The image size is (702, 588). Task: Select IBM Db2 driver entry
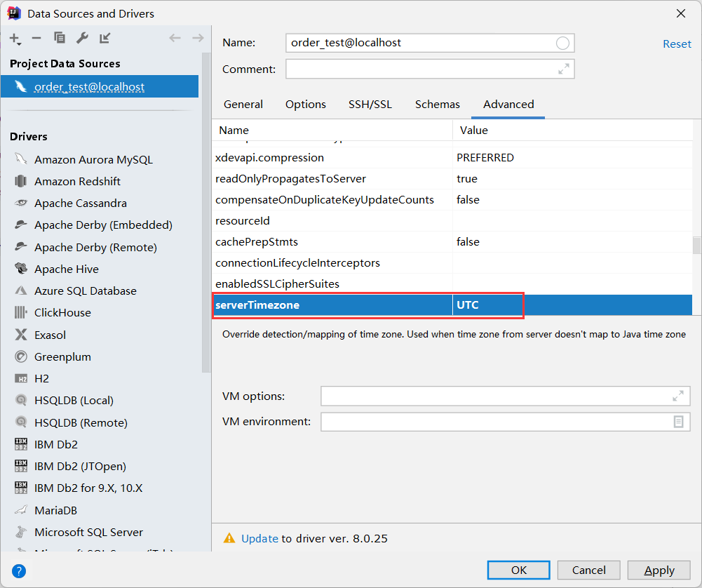click(x=56, y=445)
